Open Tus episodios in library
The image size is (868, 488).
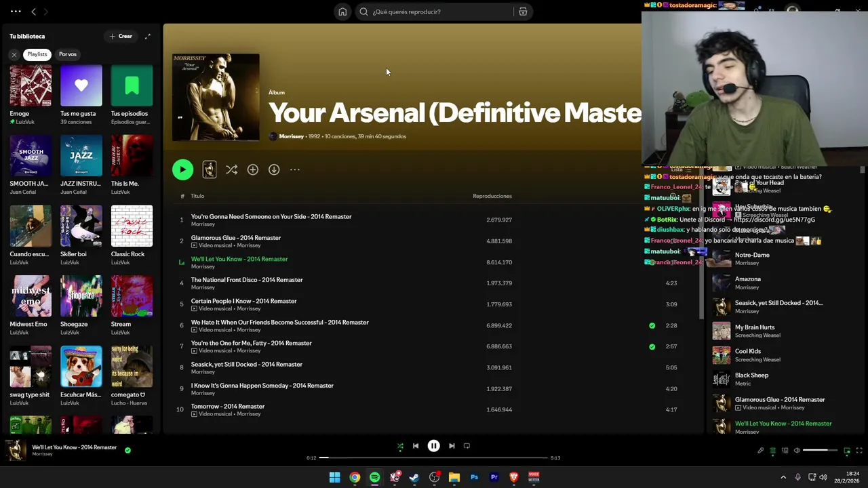(x=132, y=95)
